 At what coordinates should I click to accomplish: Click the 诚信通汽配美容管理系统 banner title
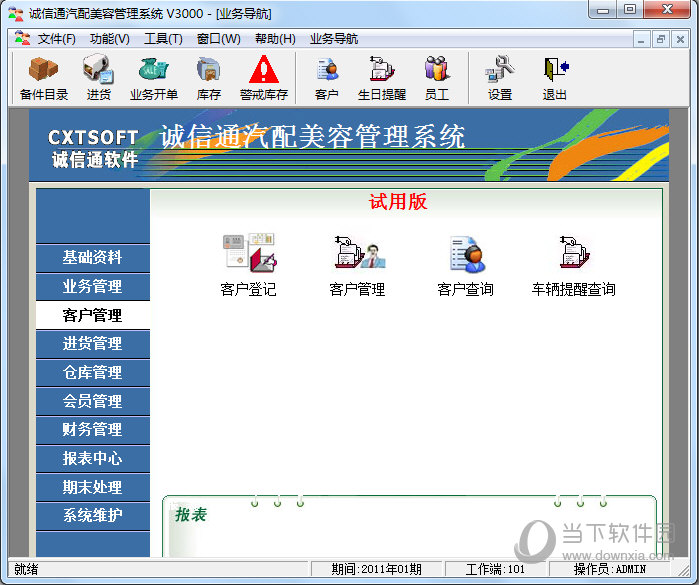pos(312,136)
